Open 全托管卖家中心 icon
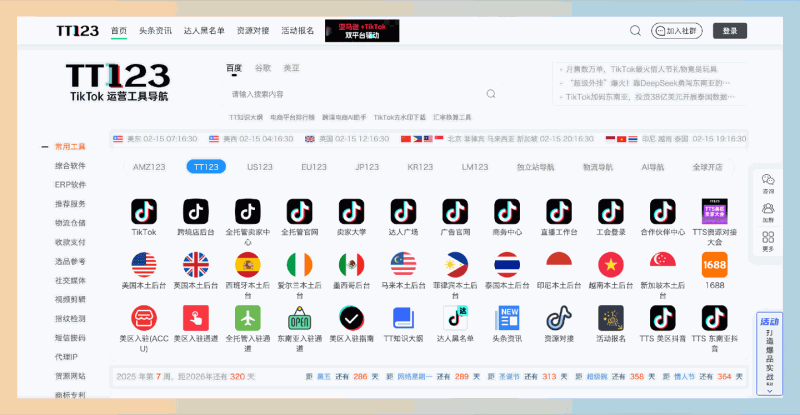 tap(248, 211)
